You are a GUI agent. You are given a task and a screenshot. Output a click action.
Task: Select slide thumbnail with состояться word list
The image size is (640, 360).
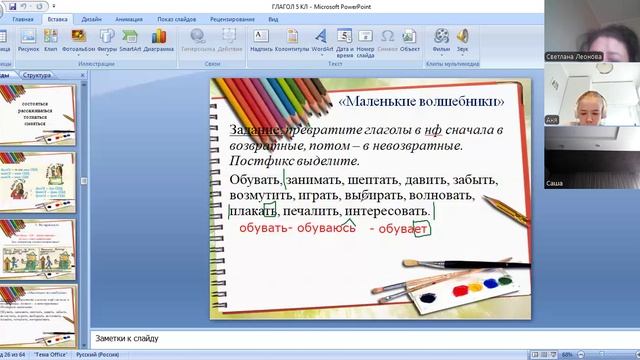[38, 115]
